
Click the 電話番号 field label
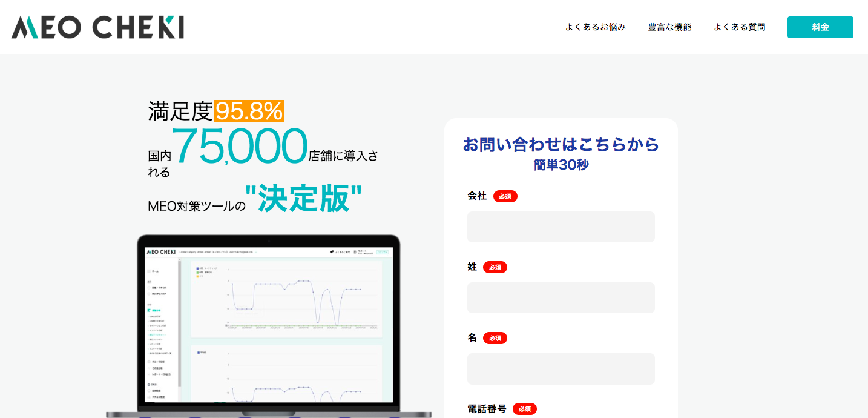click(487, 409)
